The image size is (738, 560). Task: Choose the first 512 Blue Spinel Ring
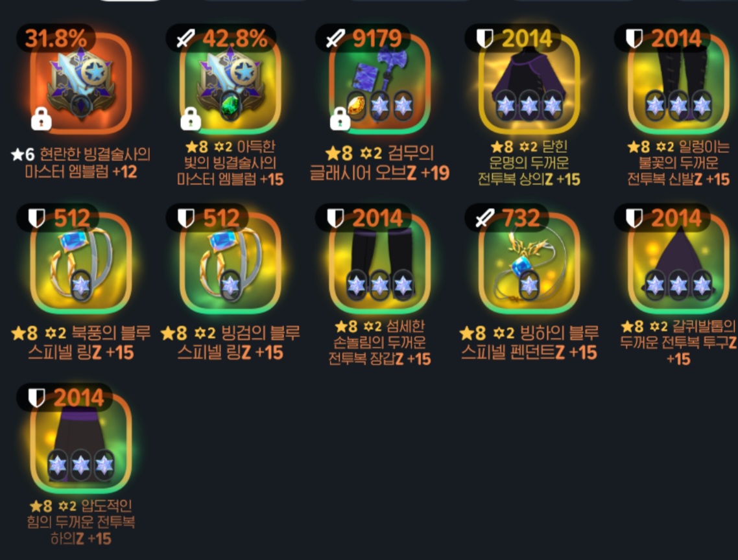[x=81, y=264]
